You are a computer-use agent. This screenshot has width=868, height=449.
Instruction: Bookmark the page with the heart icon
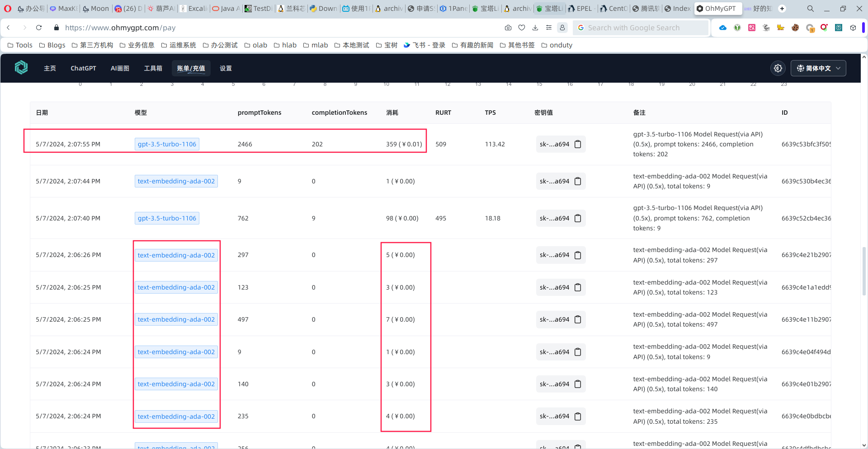[x=522, y=28]
